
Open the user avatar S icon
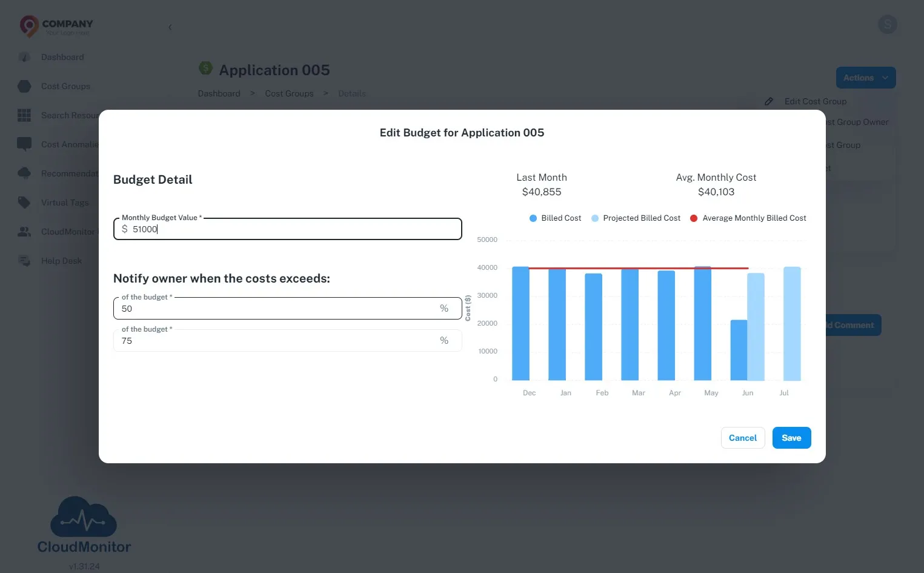888,24
